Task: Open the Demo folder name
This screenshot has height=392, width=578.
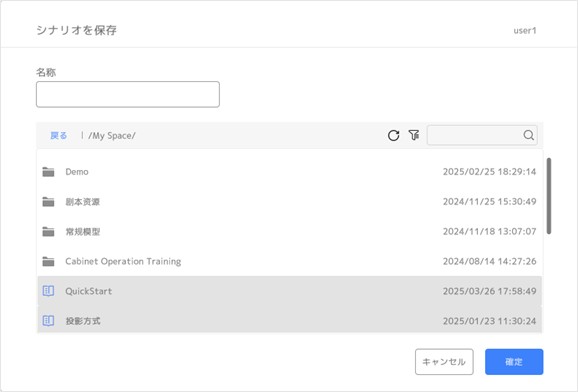Action: click(x=77, y=172)
